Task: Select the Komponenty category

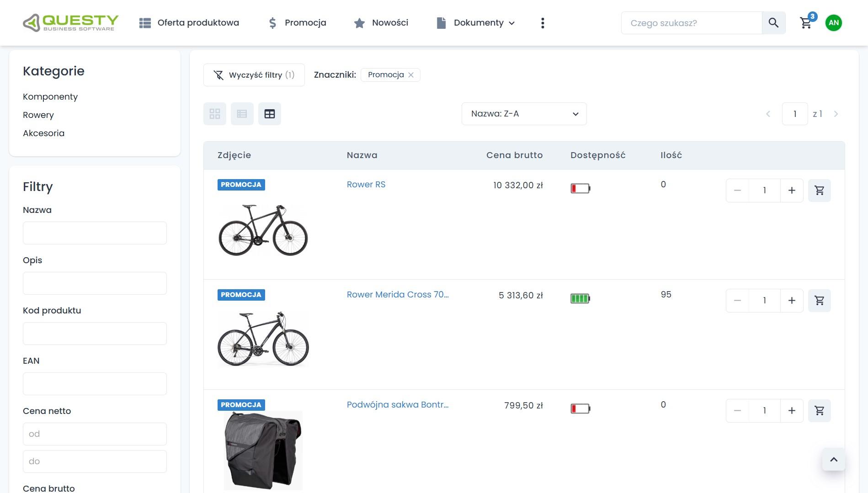Action: pyautogui.click(x=50, y=97)
